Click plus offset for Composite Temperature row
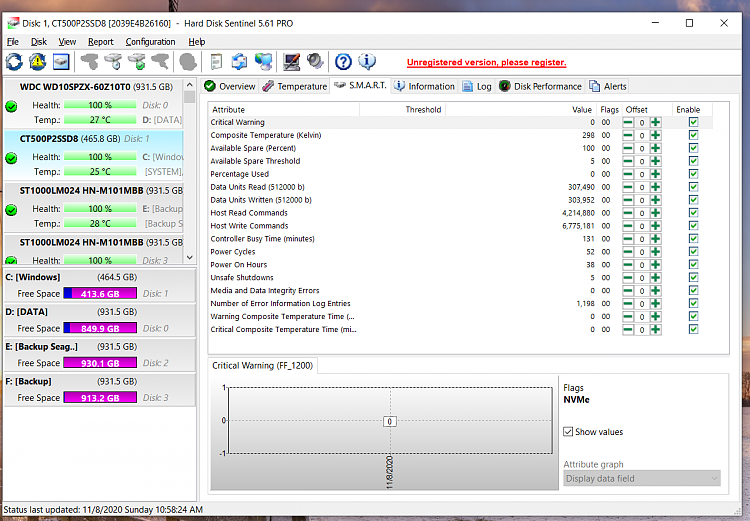The height and width of the screenshot is (521, 750). (x=656, y=135)
